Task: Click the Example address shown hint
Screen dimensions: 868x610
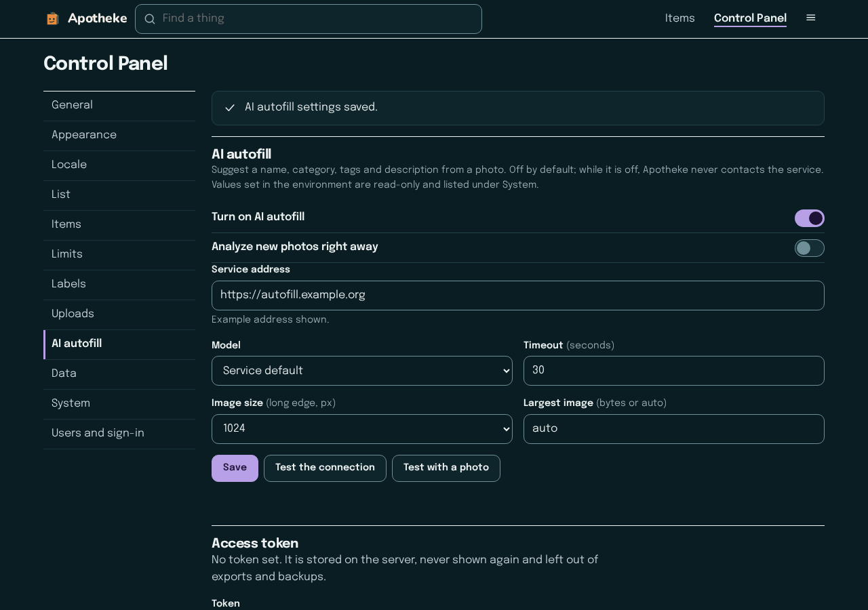Action: (x=271, y=320)
